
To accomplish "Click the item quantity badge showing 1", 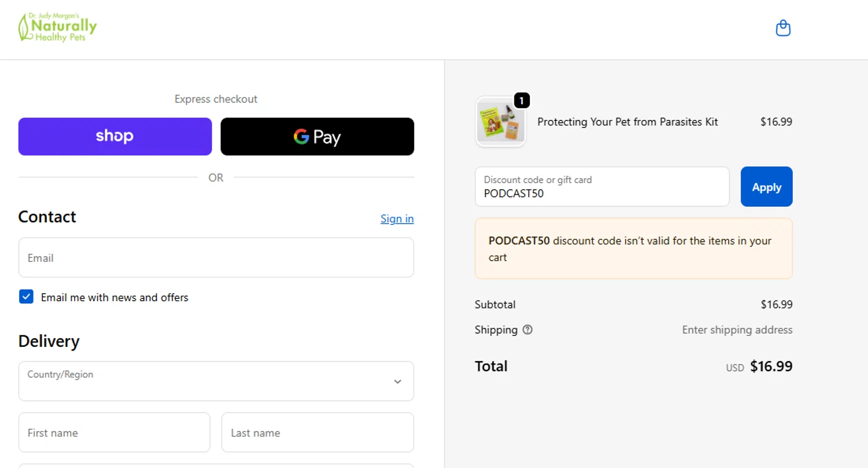I will 521,101.
